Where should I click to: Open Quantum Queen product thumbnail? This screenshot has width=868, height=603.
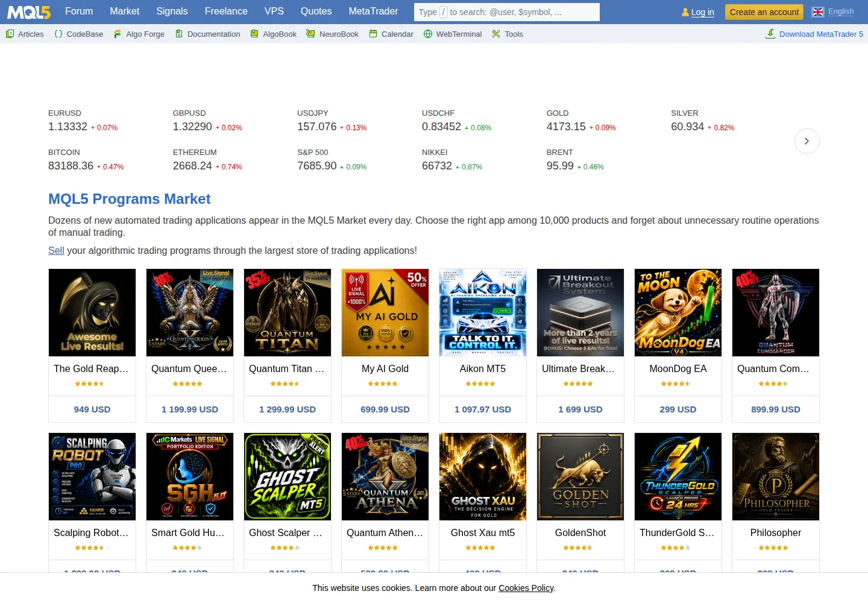(190, 312)
